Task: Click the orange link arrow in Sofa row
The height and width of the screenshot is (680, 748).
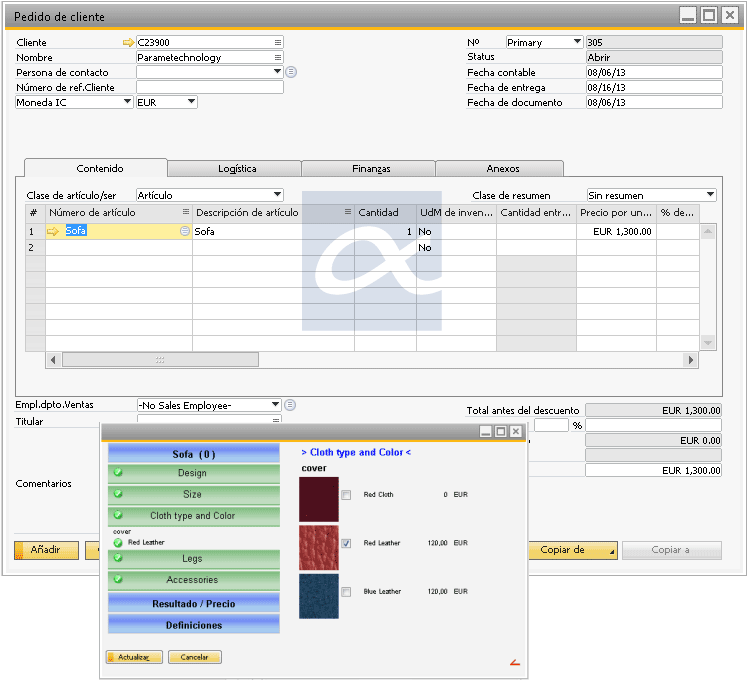Action: pos(52,231)
